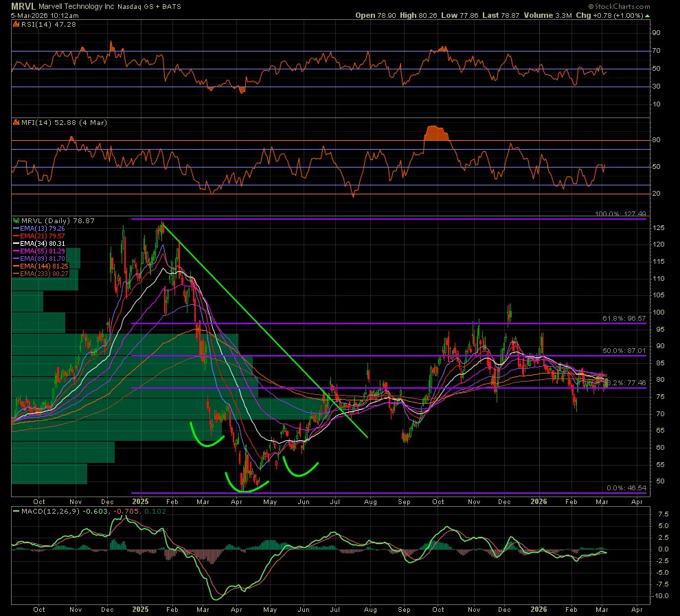
Task: Click the 38.2%: 77.46 Fibonacci label
Action: [625, 383]
